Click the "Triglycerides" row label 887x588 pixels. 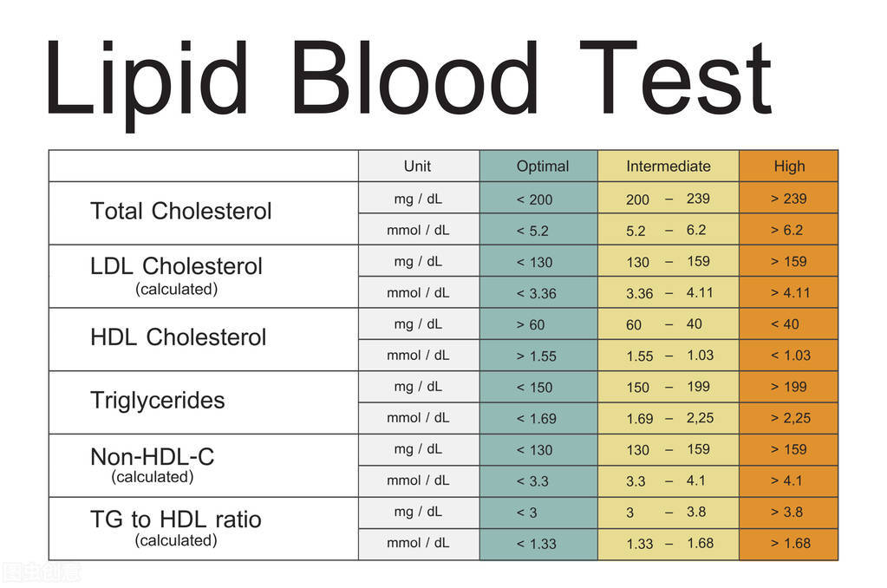(157, 401)
